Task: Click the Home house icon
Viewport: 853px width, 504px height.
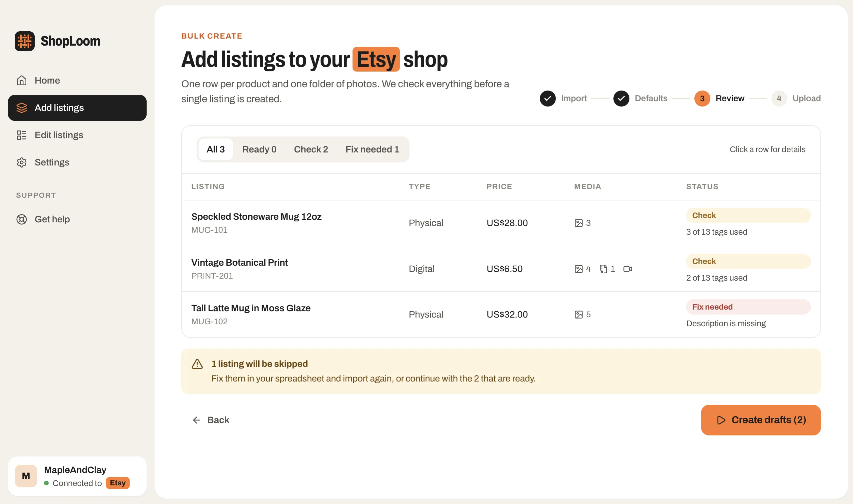Action: [22, 81]
